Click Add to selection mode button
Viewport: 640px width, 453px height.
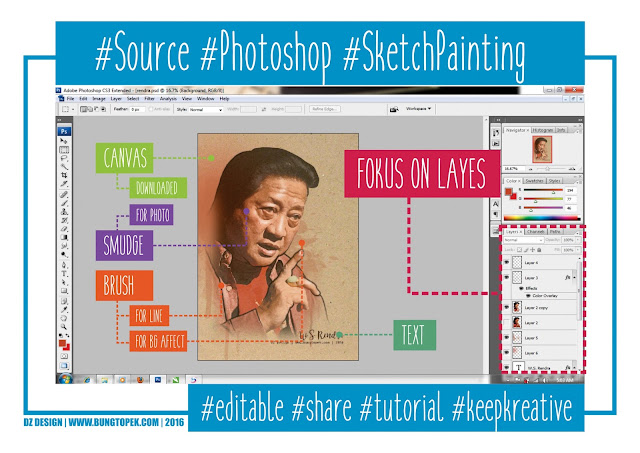coord(90,109)
